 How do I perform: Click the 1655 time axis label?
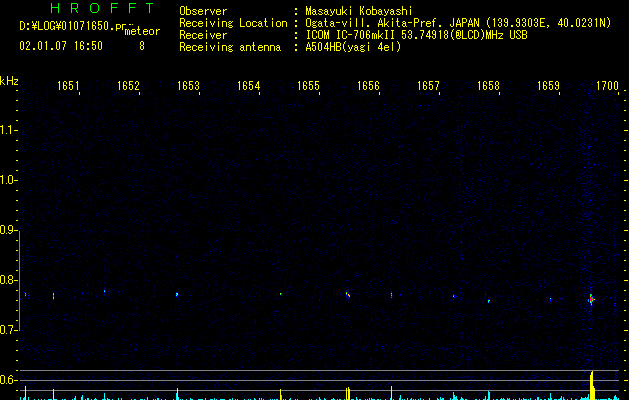point(308,86)
